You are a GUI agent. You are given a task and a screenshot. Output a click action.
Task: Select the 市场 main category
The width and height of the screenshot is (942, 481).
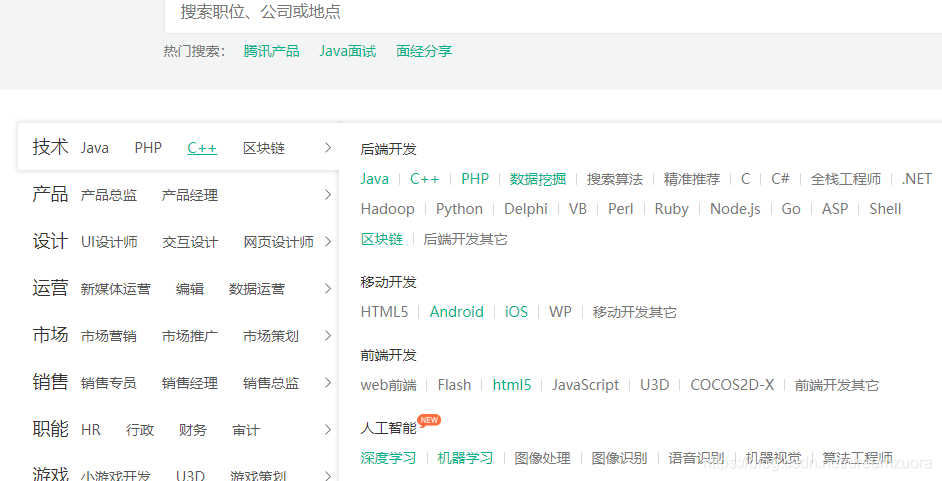pos(50,335)
